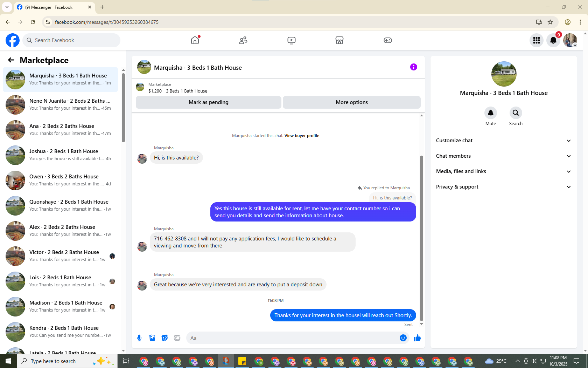Expand the Privacy & support section
Screen dimensions: 588x368
(504, 187)
